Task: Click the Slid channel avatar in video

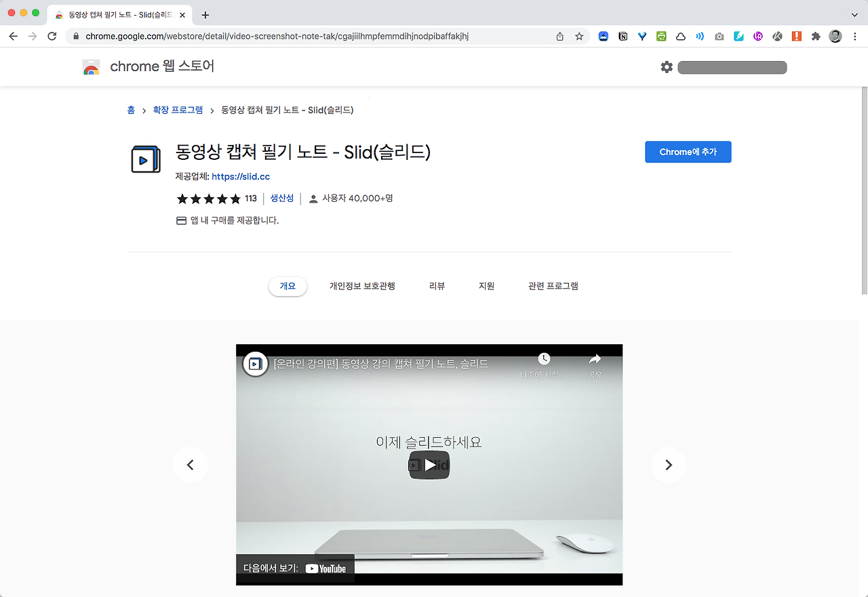Action: pyautogui.click(x=255, y=363)
